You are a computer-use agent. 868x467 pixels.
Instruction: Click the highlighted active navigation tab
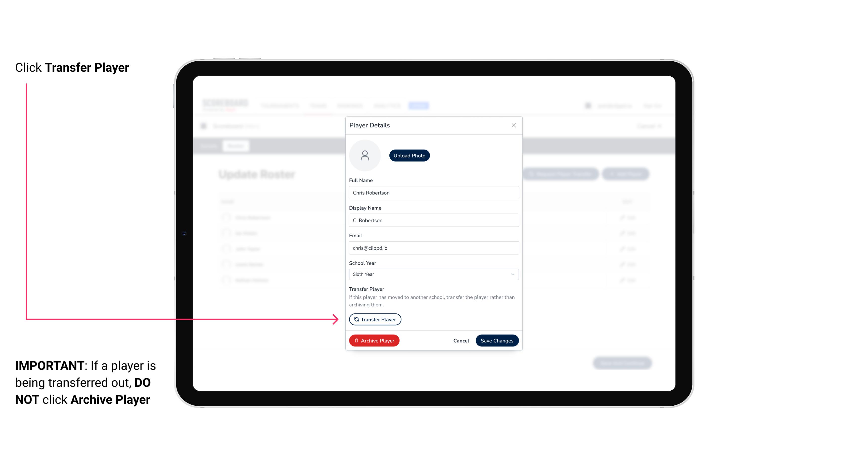(x=419, y=105)
